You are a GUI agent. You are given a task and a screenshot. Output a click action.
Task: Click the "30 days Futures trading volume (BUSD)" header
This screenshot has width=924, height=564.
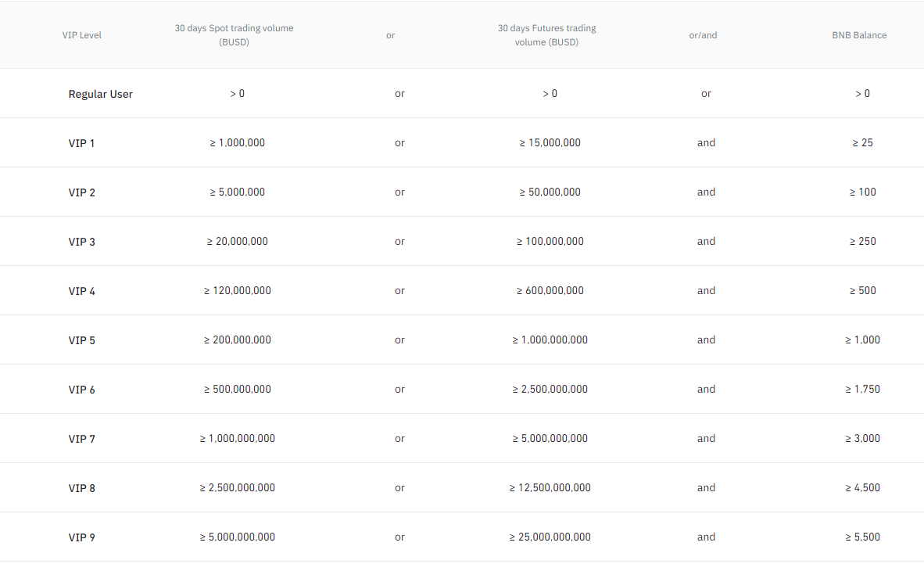(x=547, y=35)
